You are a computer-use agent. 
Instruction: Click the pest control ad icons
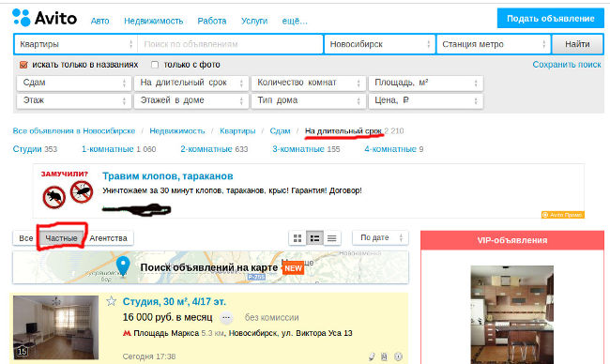[68, 194]
